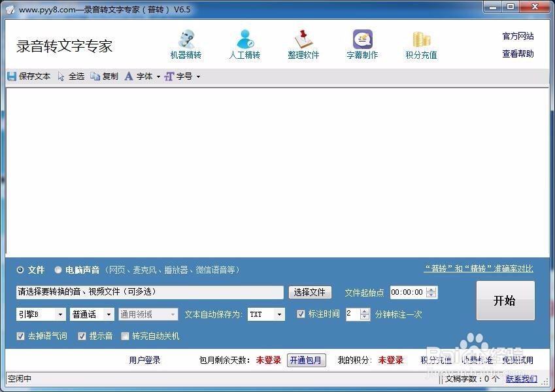Open the 机器精转 machine transcription function
The width and height of the screenshot is (555, 392).
(x=186, y=42)
